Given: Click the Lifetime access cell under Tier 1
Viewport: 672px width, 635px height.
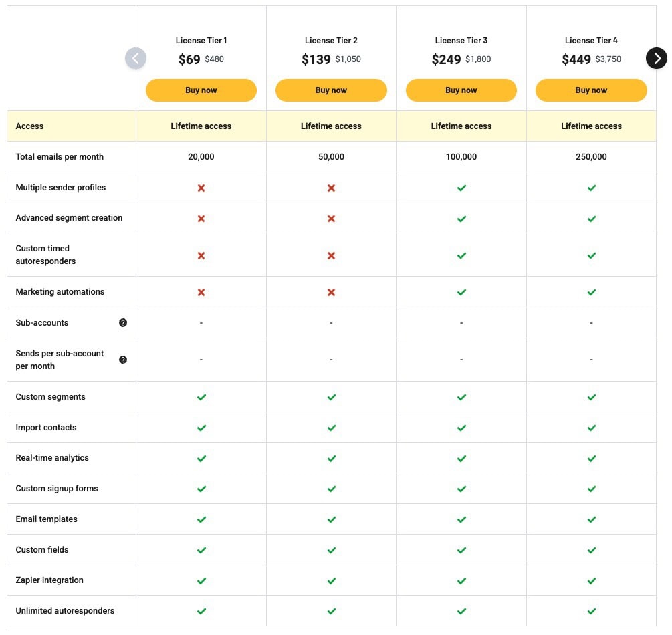Looking at the screenshot, I should point(201,126).
